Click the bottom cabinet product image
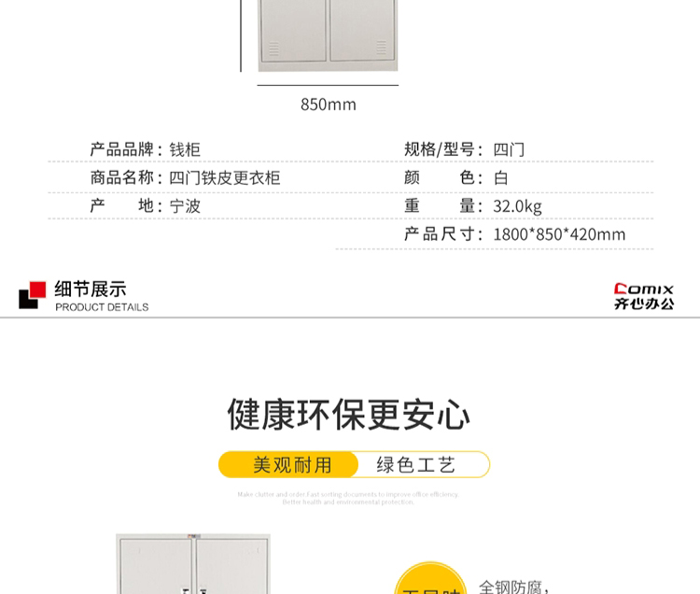 pos(192,565)
